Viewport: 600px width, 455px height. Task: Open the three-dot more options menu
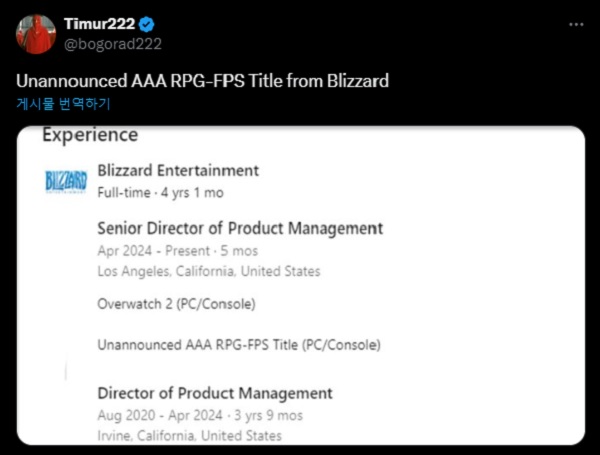click(x=576, y=24)
